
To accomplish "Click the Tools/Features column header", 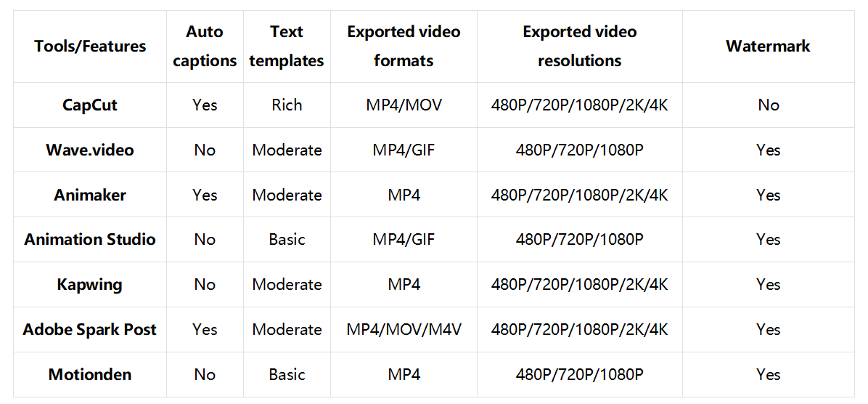I will click(90, 47).
